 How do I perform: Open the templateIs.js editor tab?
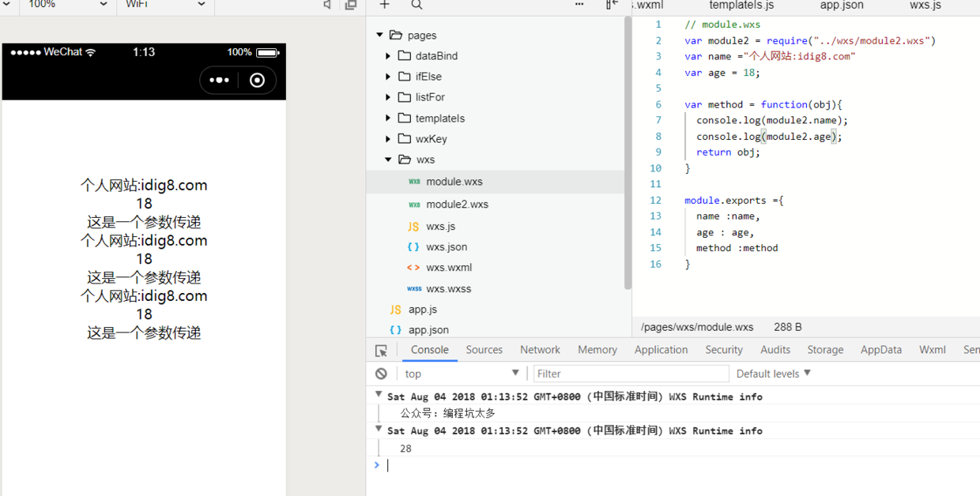741,5
